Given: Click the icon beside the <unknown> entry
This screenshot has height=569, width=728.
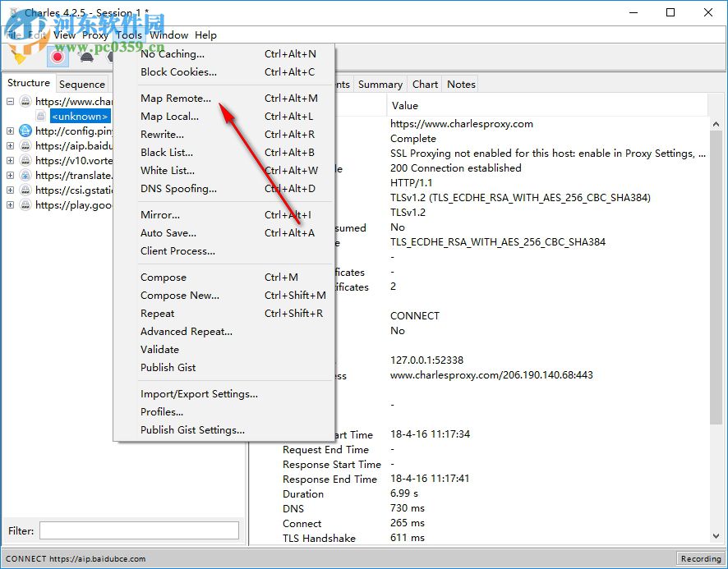Looking at the screenshot, I should pyautogui.click(x=41, y=116).
